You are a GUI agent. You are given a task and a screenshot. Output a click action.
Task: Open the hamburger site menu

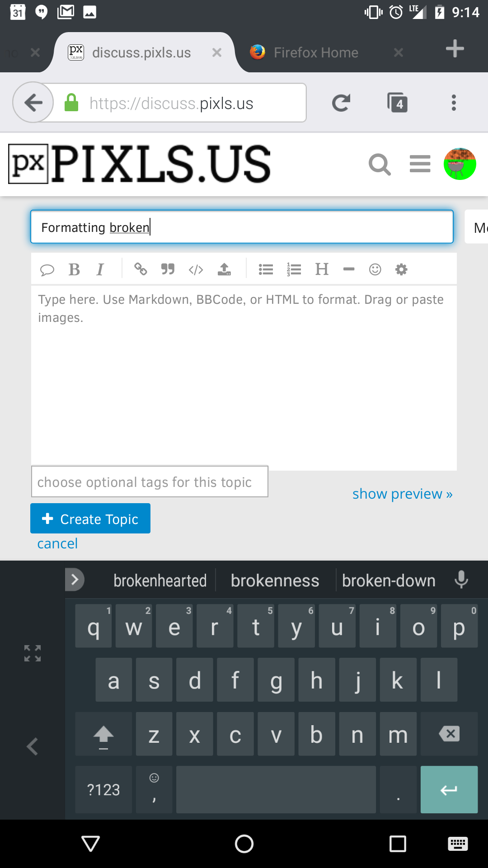click(420, 164)
